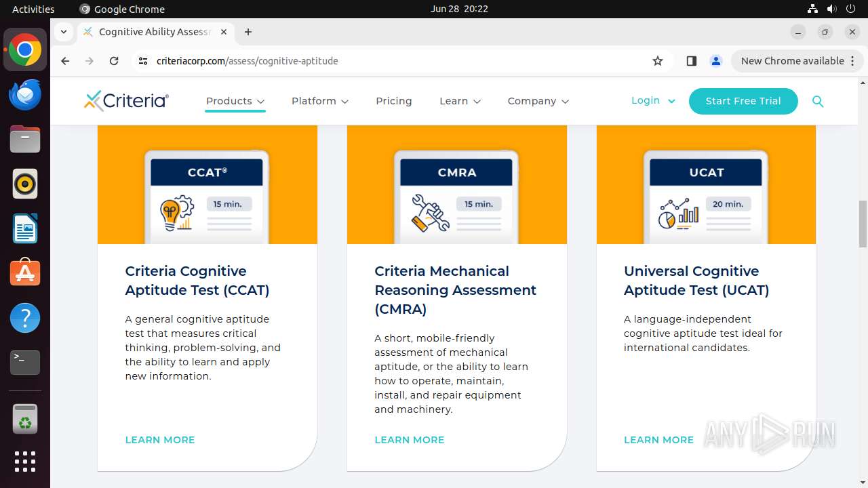
Task: Open the Chrome side panel icon
Action: pos(692,61)
